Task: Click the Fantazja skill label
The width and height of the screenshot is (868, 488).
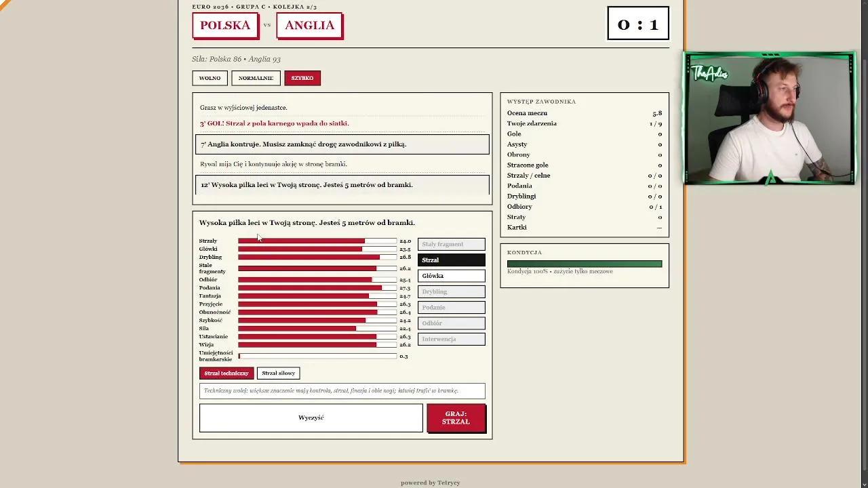Action: (210, 296)
